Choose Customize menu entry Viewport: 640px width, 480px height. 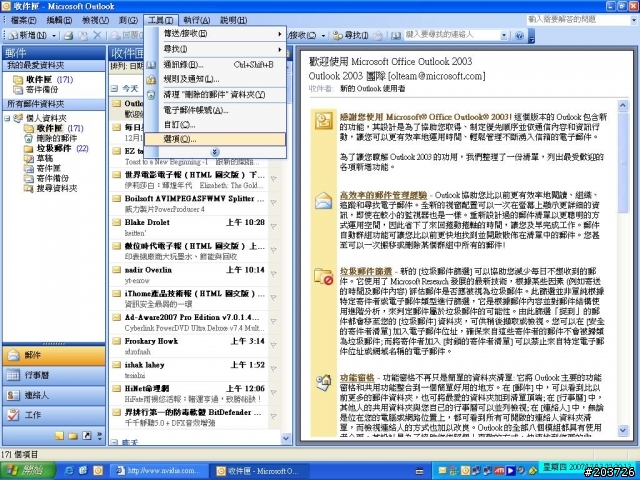(x=215, y=124)
